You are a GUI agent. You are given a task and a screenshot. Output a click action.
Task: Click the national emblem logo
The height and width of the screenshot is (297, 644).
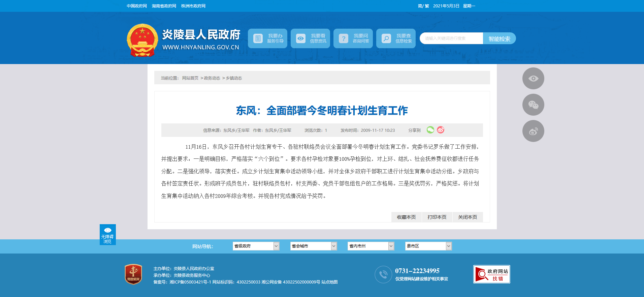click(142, 40)
